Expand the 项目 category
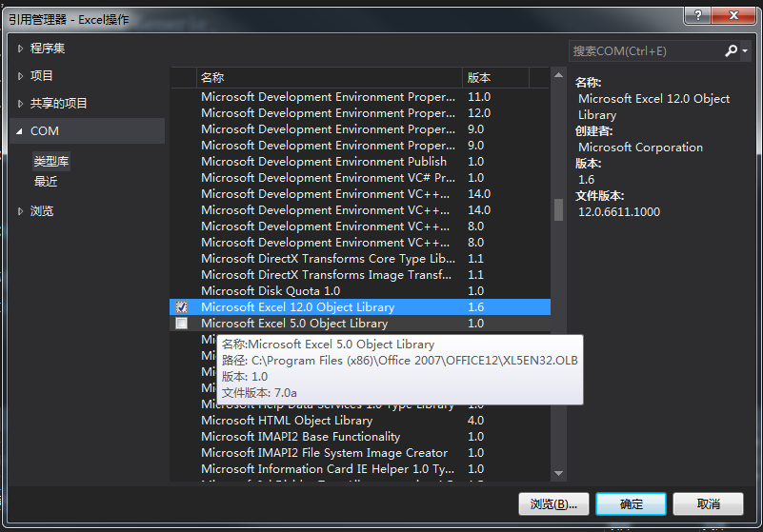Image resolution: width=763 pixels, height=532 pixels. [x=20, y=76]
